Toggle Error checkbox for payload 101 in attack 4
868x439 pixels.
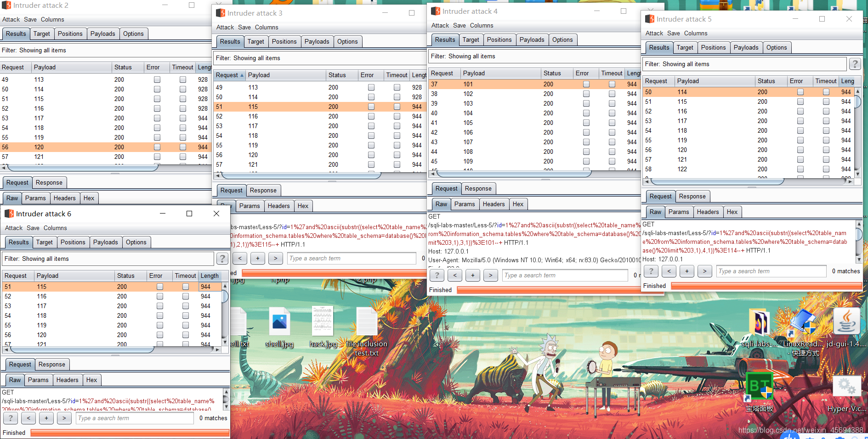[x=586, y=84]
